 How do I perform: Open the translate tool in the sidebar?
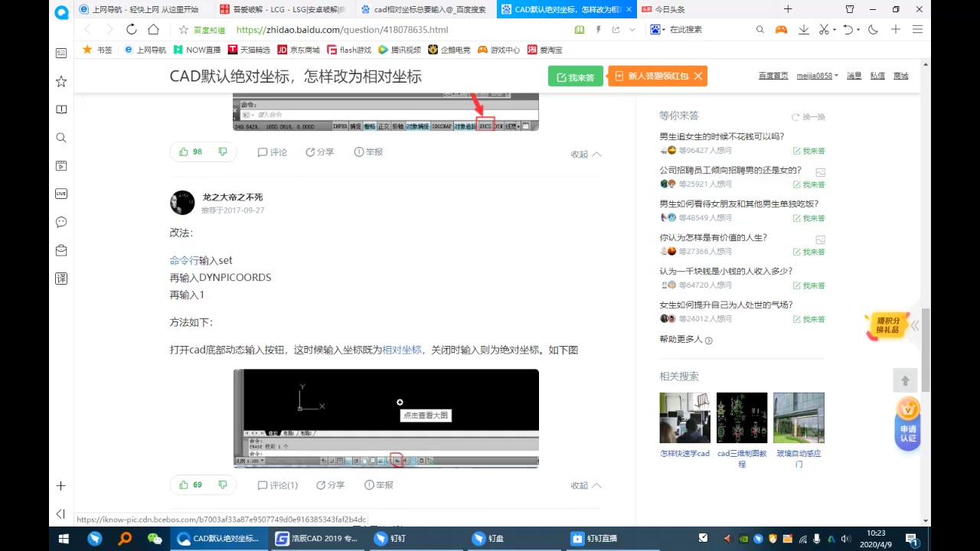(61, 278)
